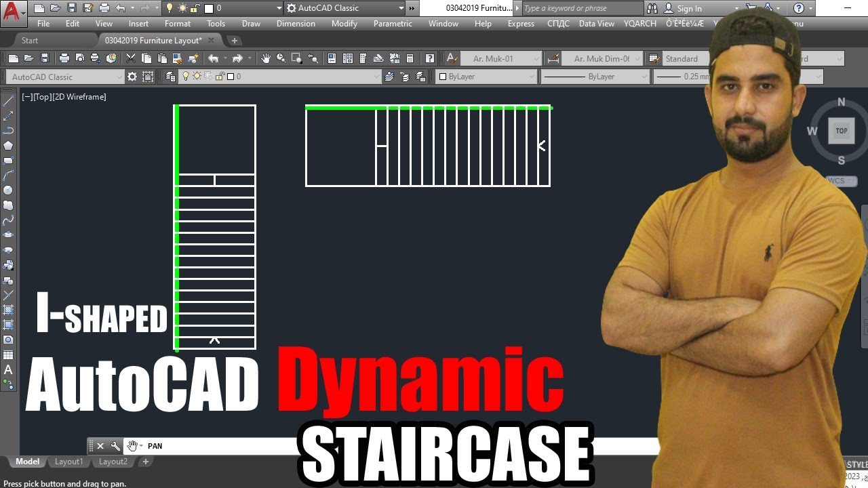
Task: Click the Undo arrow in Quick Access toolbar
Action: (x=121, y=8)
